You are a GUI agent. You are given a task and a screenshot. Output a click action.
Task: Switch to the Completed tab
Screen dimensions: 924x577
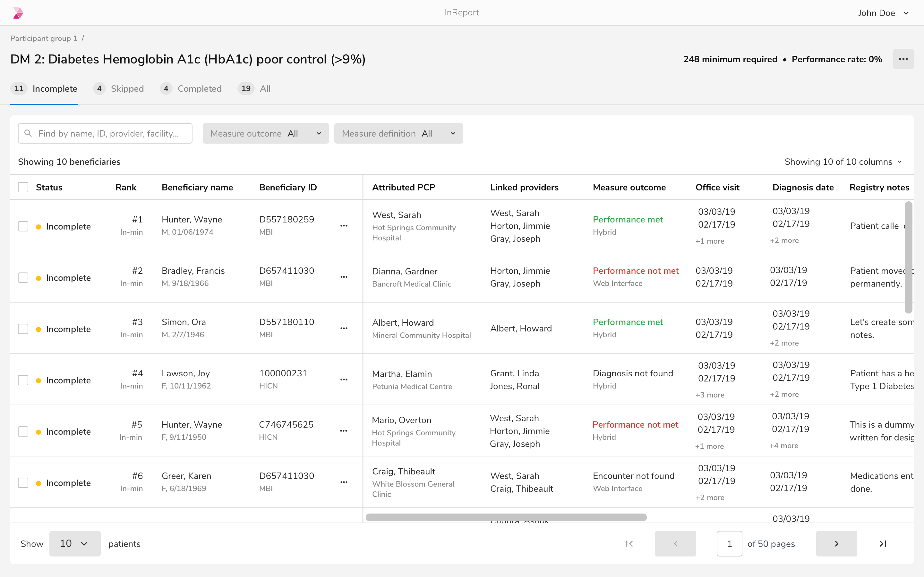tap(191, 89)
